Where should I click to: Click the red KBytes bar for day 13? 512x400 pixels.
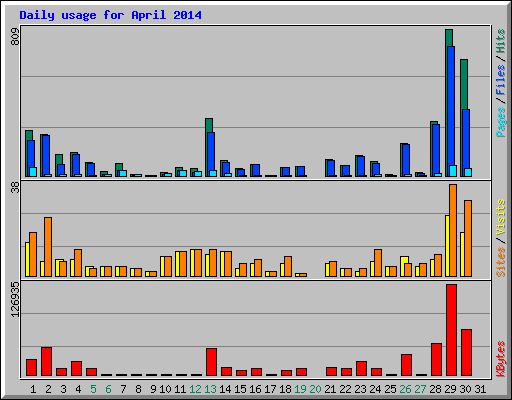pos(211,362)
